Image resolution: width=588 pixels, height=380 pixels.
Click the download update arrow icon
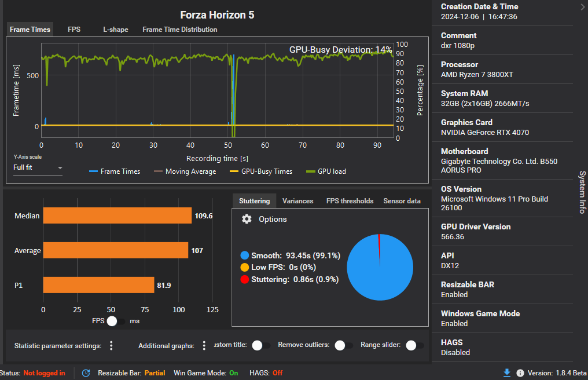pyautogui.click(x=506, y=373)
